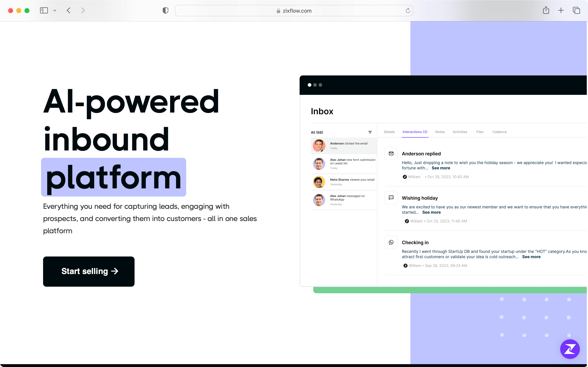Click the share icon in the browser toolbar
The width and height of the screenshot is (588, 367).
coord(546,11)
